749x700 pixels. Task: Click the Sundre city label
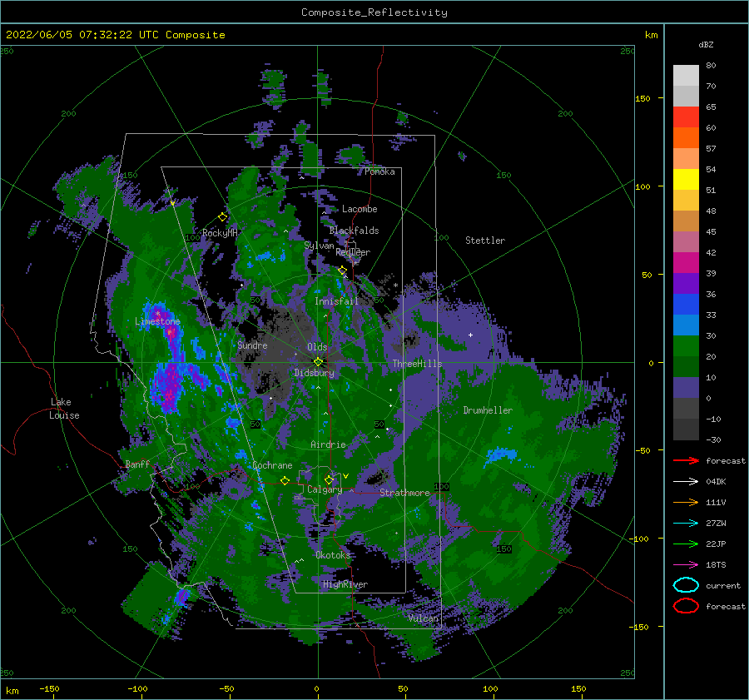click(x=253, y=345)
